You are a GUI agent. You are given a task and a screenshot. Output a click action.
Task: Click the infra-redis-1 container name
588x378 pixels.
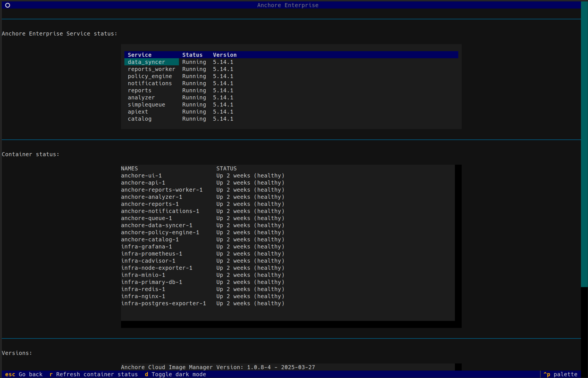(x=143, y=289)
